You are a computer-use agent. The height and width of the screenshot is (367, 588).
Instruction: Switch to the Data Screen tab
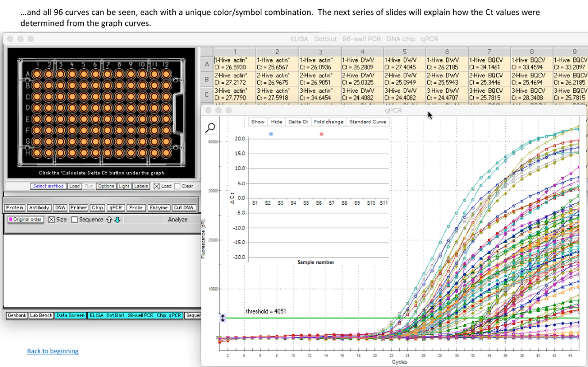coord(71,315)
